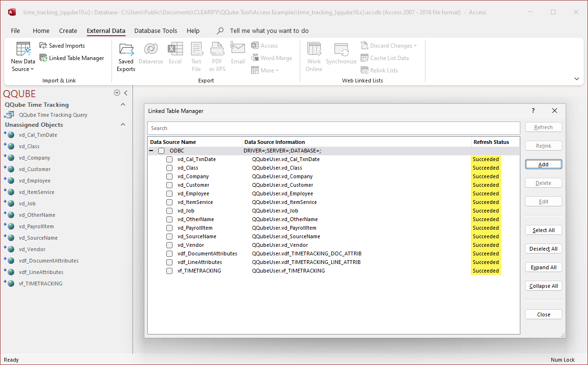
Task: Check the vd_ItemService checkbox in dialog
Action: click(x=169, y=202)
